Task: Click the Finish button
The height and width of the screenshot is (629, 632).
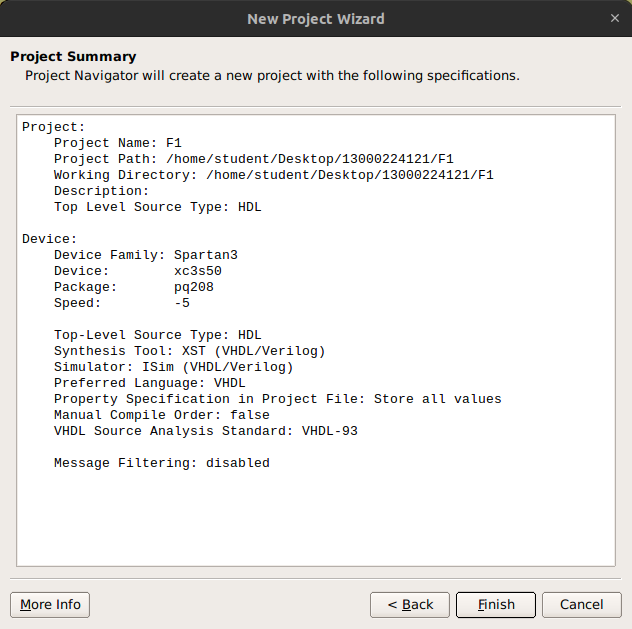Action: point(496,605)
